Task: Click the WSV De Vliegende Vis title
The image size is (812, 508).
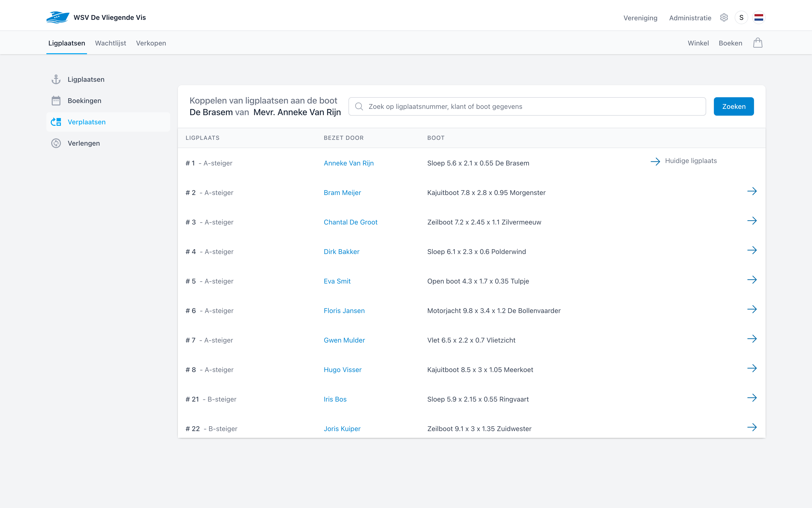Action: point(110,17)
